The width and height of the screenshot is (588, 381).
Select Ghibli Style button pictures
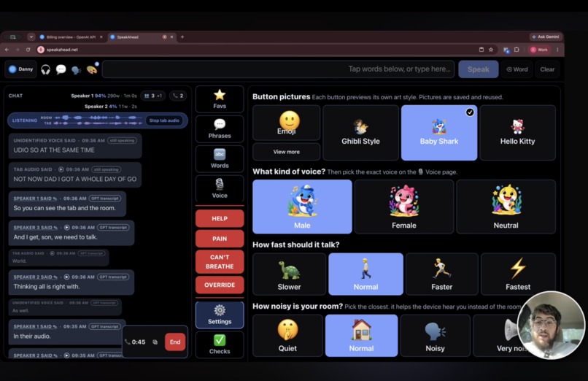point(360,133)
